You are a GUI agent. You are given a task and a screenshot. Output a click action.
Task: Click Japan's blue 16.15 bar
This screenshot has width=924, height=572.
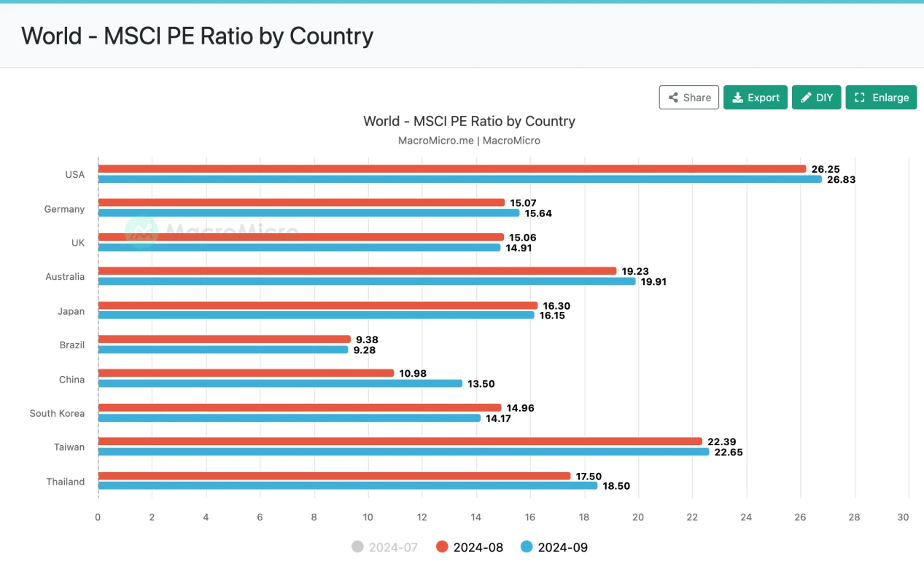tap(317, 316)
